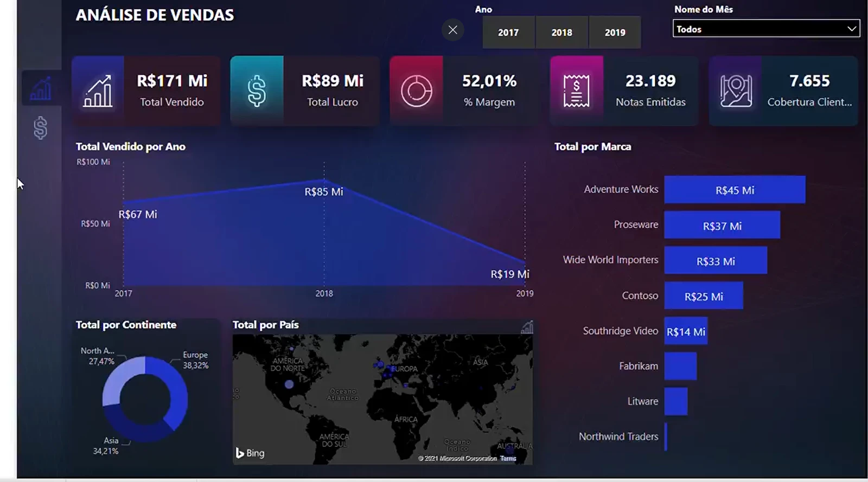The width and height of the screenshot is (868, 482).
Task: Click the R$100 Mi y-axis label
Action: click(93, 162)
